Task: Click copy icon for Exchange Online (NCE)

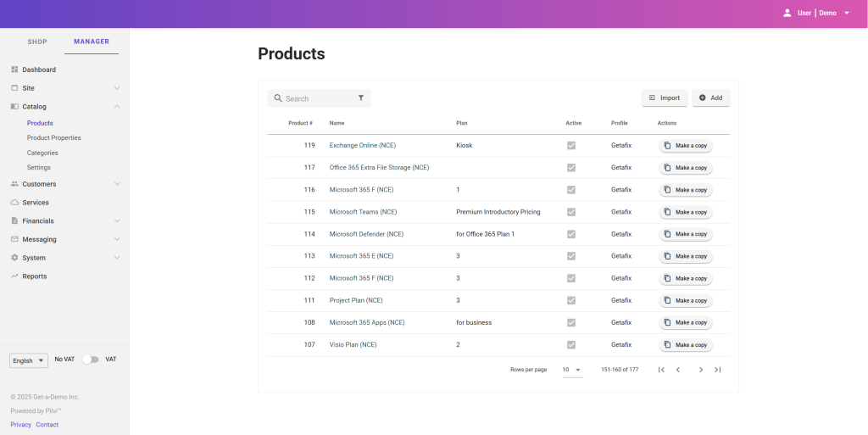Action: [x=668, y=146]
